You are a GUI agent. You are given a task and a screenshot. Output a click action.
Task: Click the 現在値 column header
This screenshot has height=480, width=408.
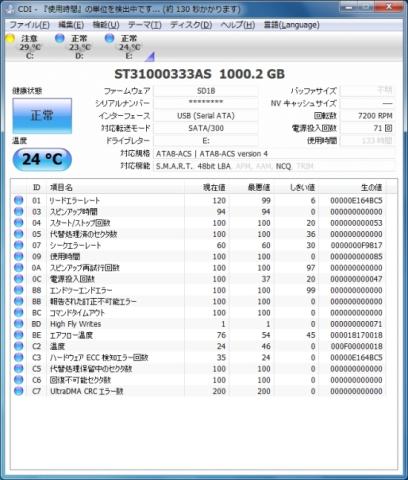click(207, 187)
